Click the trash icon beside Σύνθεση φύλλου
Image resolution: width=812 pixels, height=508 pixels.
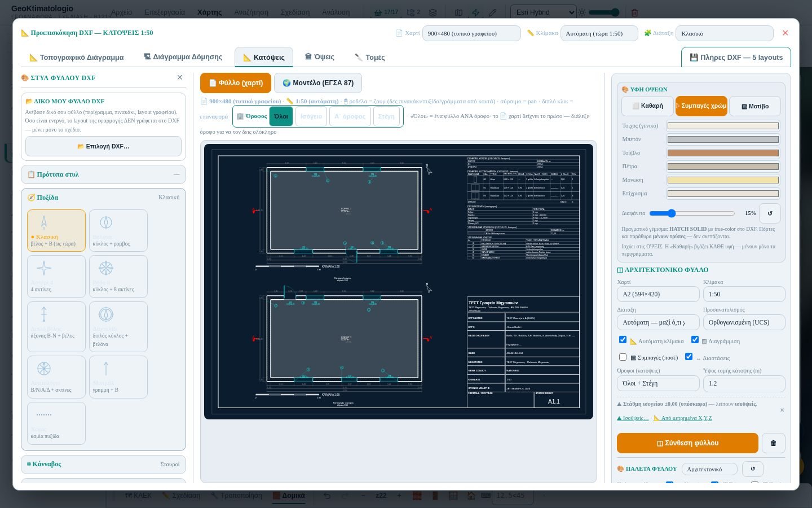click(x=773, y=443)
